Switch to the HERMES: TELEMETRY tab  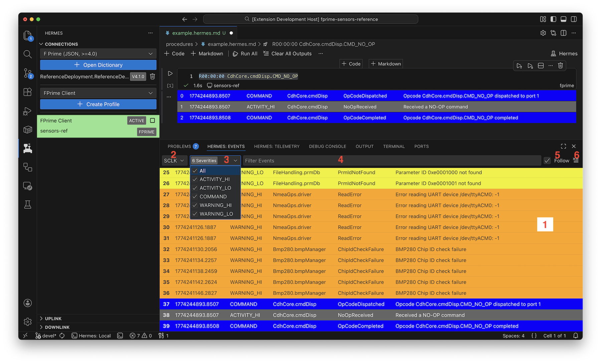[x=276, y=146]
